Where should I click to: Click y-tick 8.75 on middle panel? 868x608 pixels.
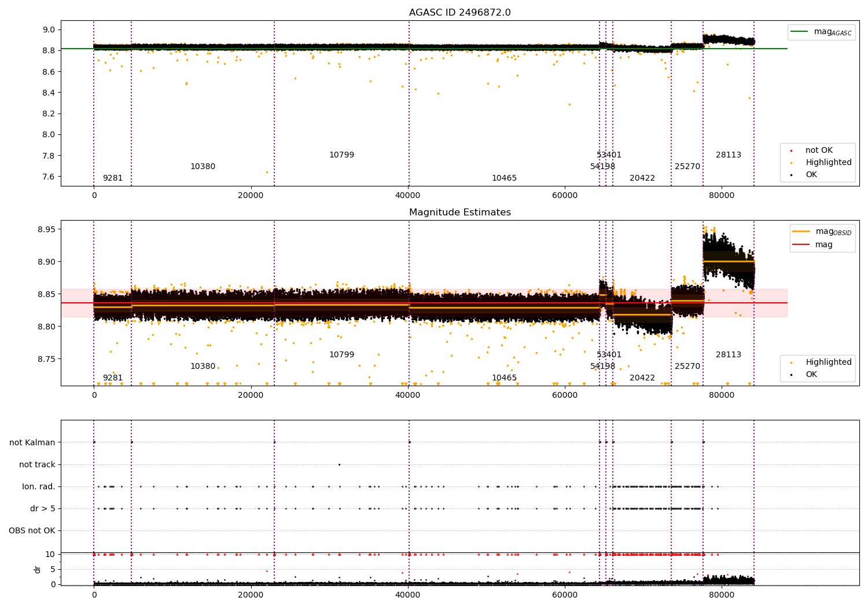tap(46, 359)
